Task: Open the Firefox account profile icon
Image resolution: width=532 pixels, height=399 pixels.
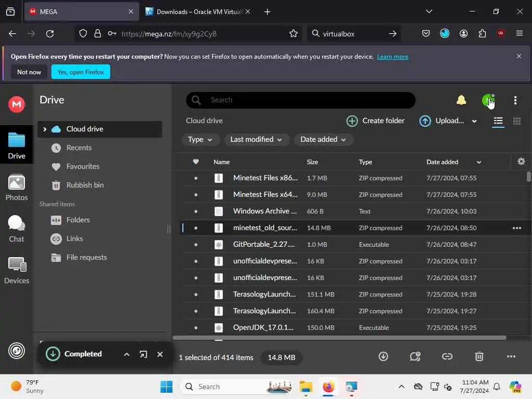Action: point(463,33)
